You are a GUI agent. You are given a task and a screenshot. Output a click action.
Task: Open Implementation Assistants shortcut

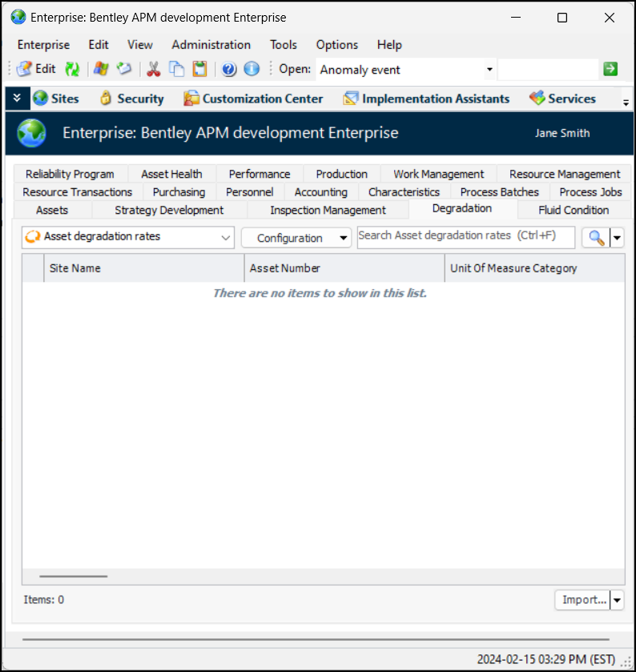426,99
